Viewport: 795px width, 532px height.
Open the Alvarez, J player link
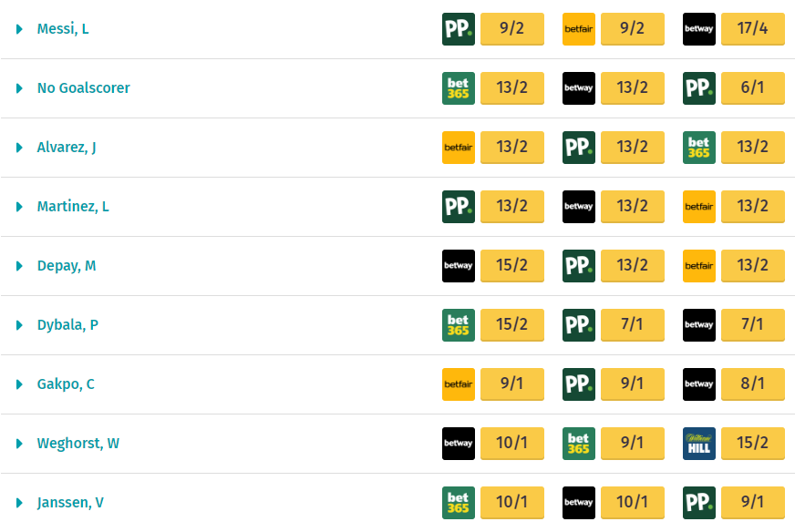(67, 148)
